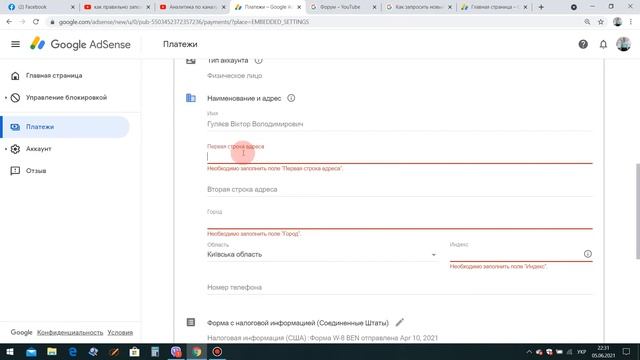Focus the Первая строка адреса field
Image resolution: width=640 pixels, height=360 pixels.
pyautogui.click(x=400, y=157)
